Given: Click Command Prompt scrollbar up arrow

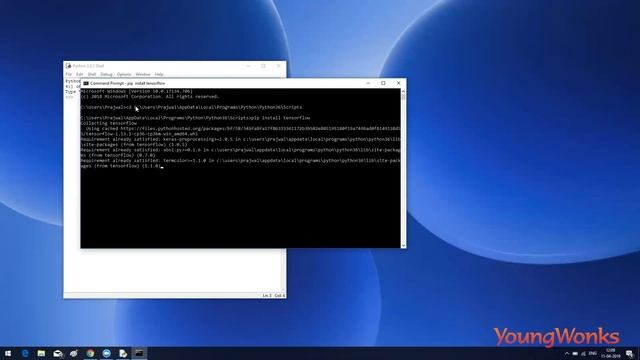Looking at the screenshot, I should point(403,91).
